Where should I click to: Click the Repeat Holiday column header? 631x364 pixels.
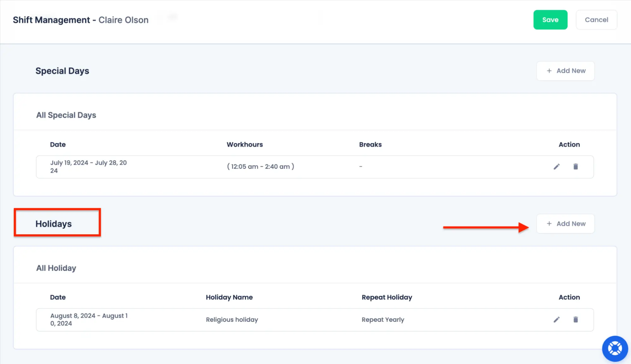[387, 297]
